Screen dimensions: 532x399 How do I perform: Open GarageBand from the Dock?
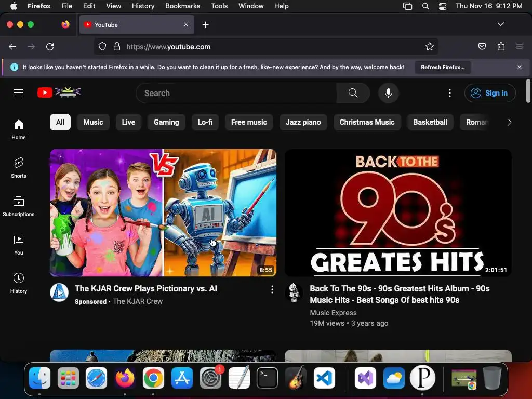pos(296,378)
